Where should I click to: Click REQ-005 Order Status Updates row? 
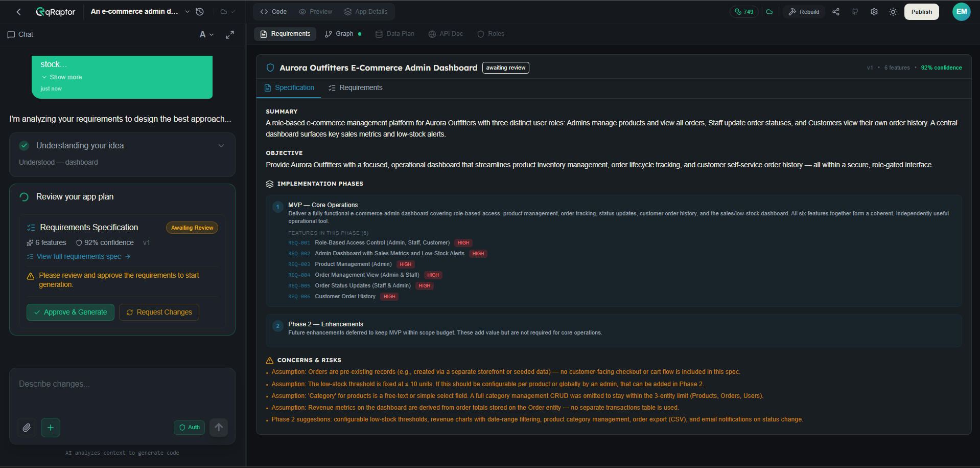point(361,286)
